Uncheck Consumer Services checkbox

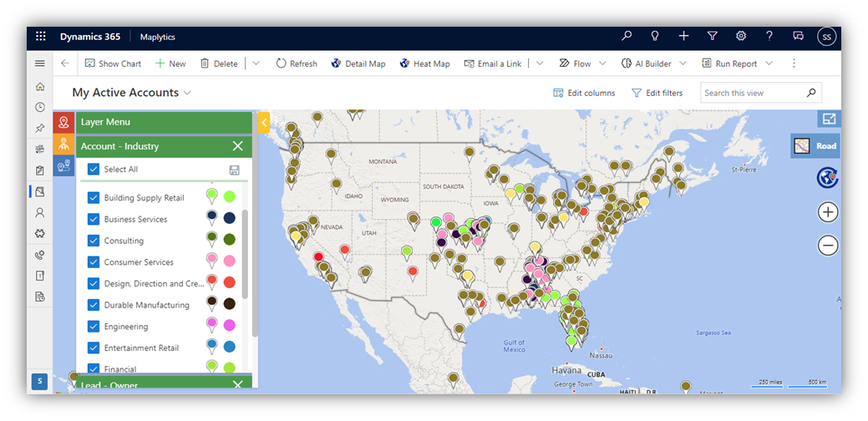94,262
